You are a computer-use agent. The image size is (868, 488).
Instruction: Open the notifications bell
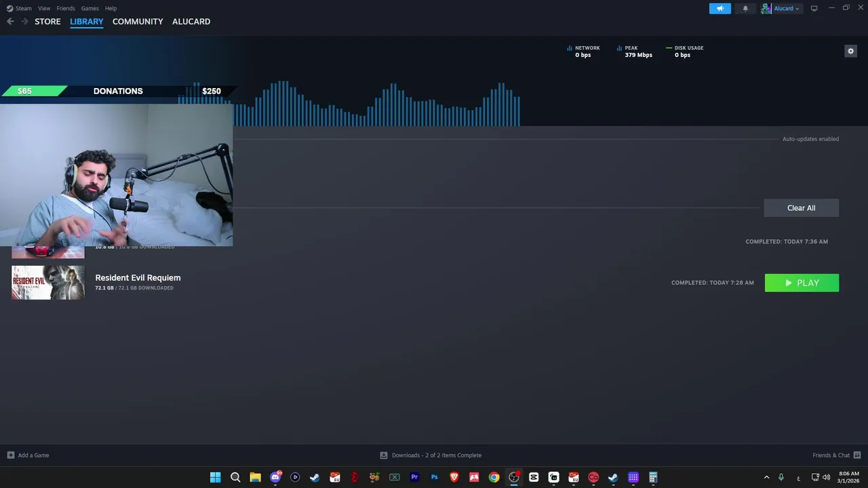click(745, 8)
